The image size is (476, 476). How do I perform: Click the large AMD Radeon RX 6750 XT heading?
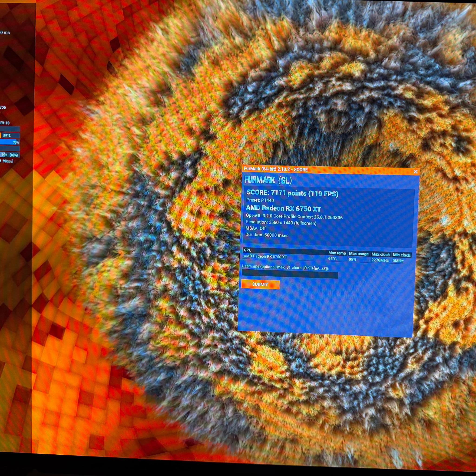point(283,208)
